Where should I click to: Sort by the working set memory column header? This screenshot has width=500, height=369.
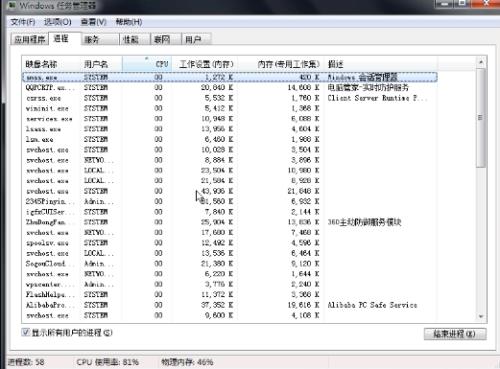tap(204, 64)
